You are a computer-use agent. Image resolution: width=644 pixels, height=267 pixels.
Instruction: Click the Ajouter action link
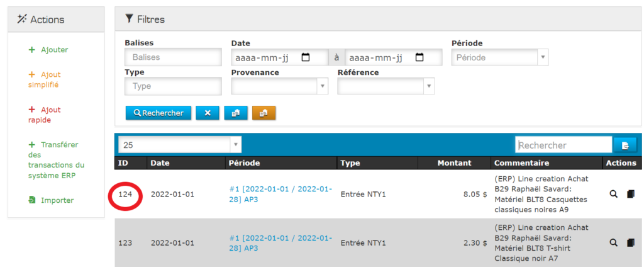(48, 50)
